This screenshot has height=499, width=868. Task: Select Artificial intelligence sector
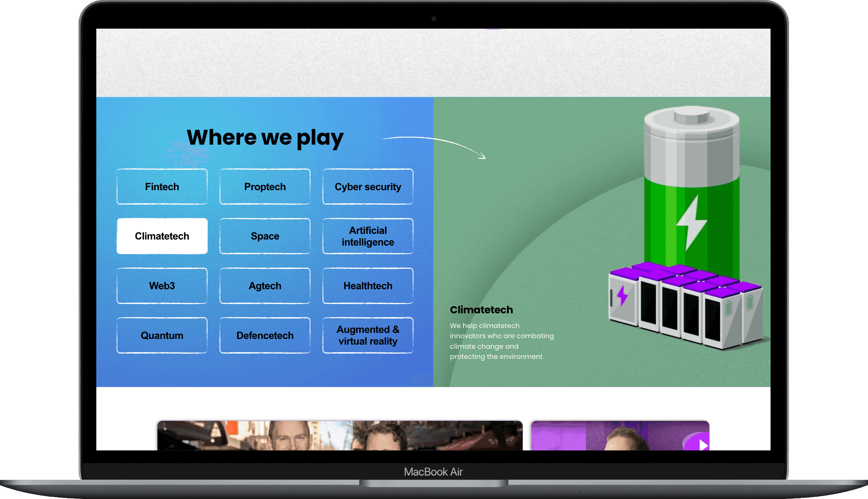[368, 236]
